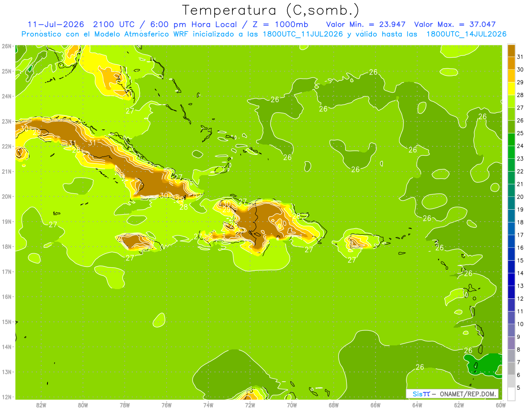Click the "16N" latitude axis label
This screenshot has width=532, height=411.
coord(6,297)
